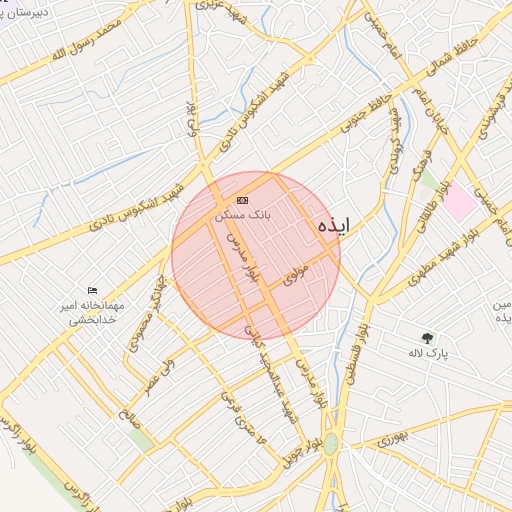Click the ایذه city name label
The width and height of the screenshot is (512, 512).
pyautogui.click(x=334, y=225)
